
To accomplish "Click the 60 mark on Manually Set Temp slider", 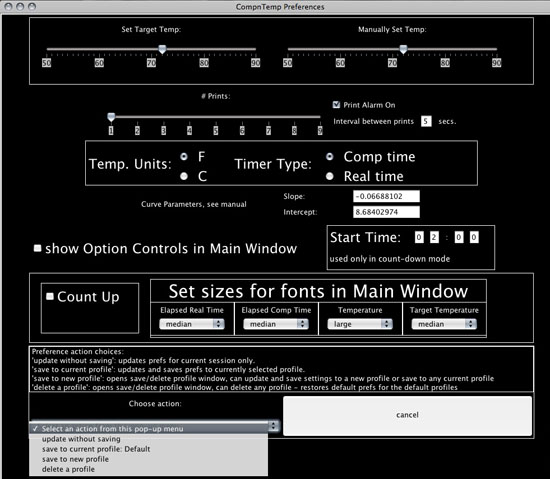I will click(x=340, y=63).
